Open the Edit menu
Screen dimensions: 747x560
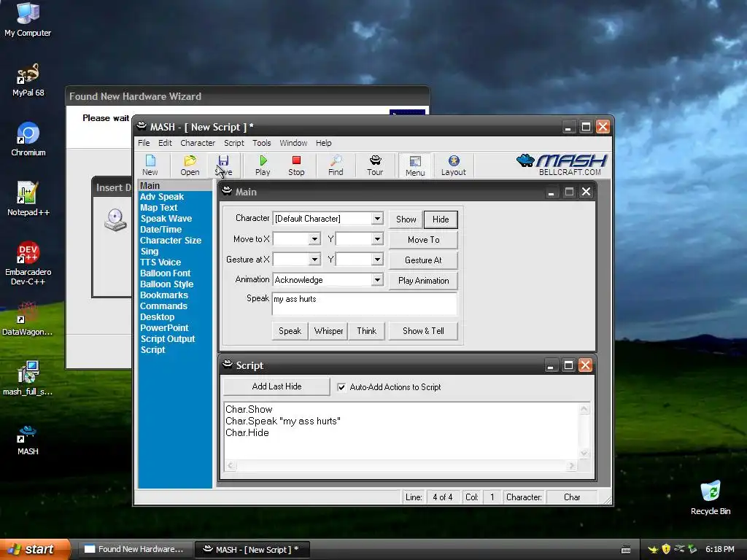(x=165, y=143)
